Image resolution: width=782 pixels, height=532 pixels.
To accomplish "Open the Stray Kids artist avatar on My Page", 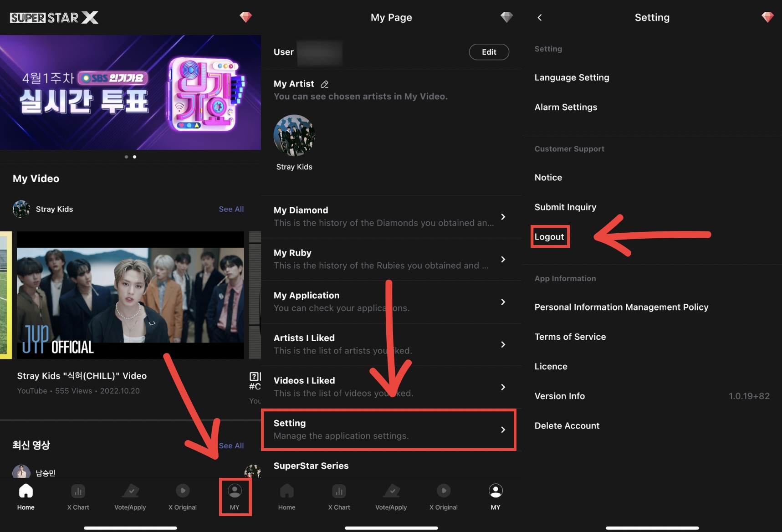I will (294, 135).
